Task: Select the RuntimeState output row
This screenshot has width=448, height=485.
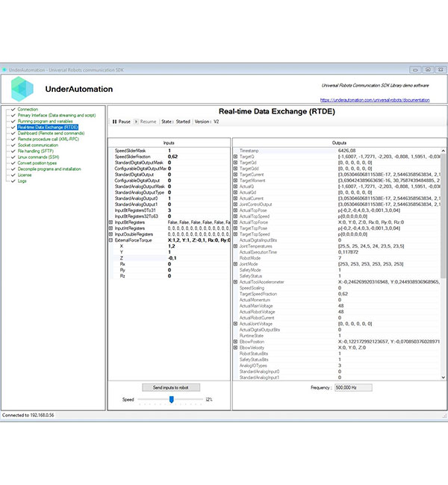Action: point(337,336)
